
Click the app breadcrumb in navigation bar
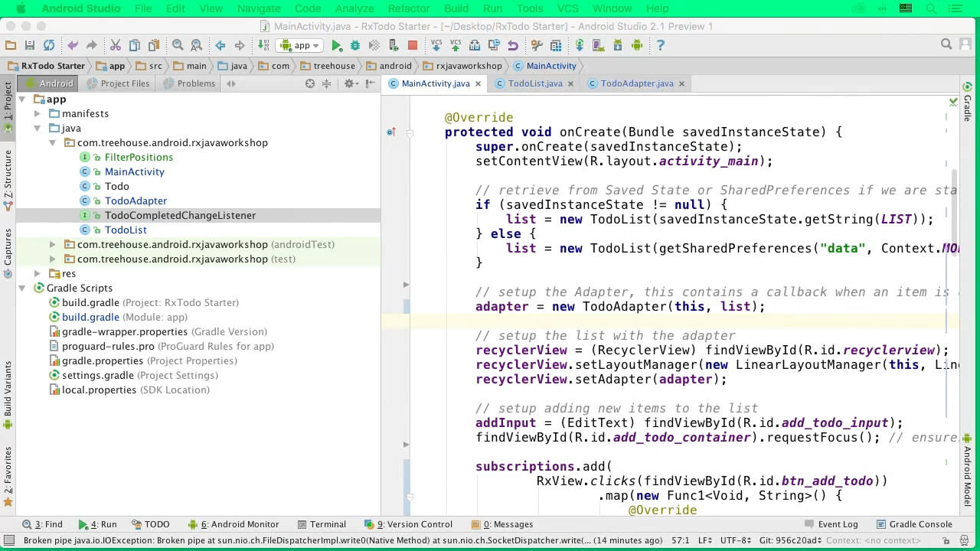click(x=110, y=66)
